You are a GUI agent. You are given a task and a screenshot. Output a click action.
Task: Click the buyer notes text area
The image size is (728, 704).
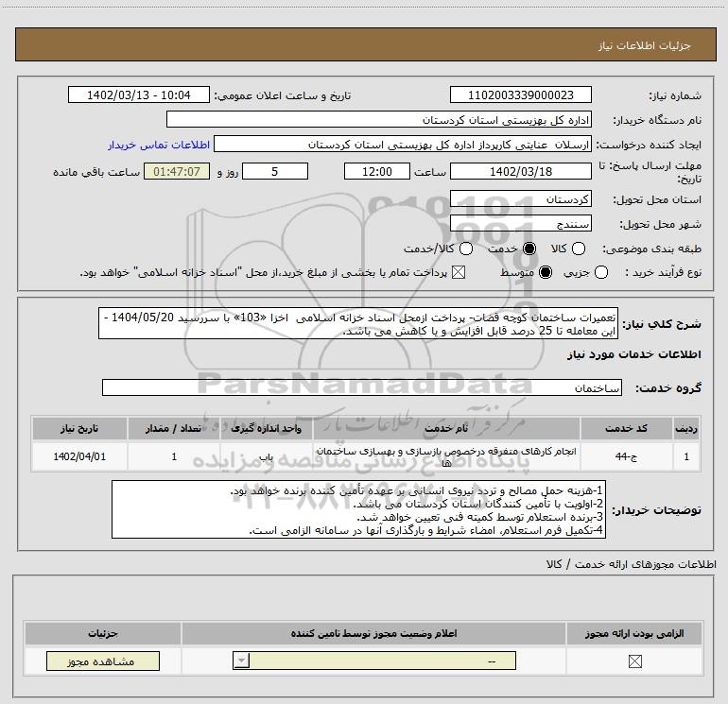359,509
